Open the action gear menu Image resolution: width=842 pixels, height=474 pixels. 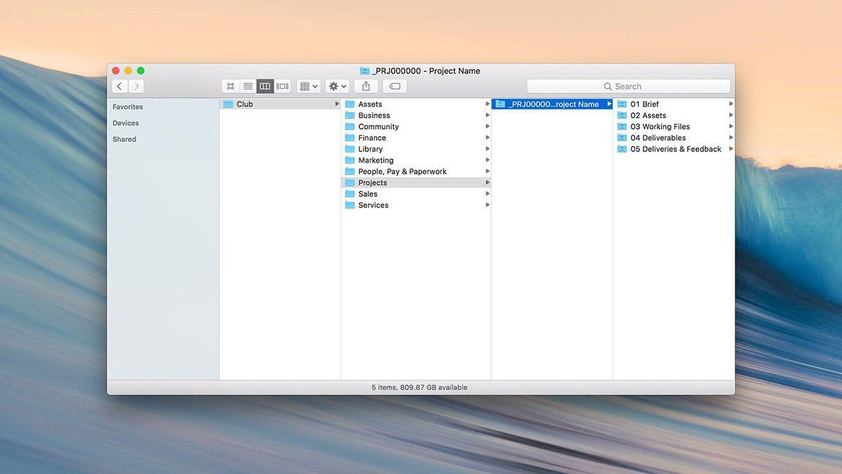click(x=337, y=86)
